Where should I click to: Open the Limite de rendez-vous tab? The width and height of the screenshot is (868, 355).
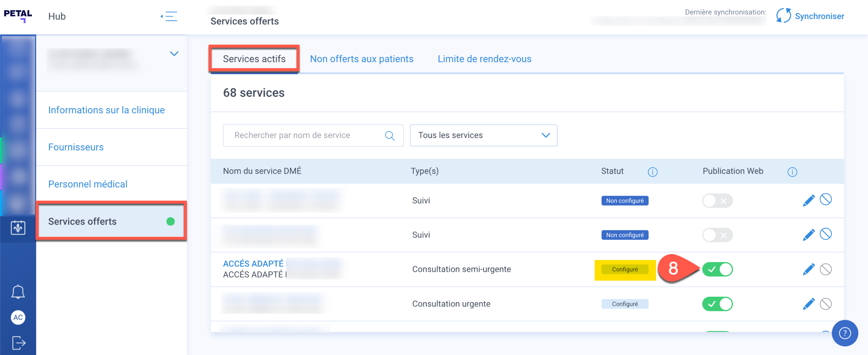(x=484, y=59)
